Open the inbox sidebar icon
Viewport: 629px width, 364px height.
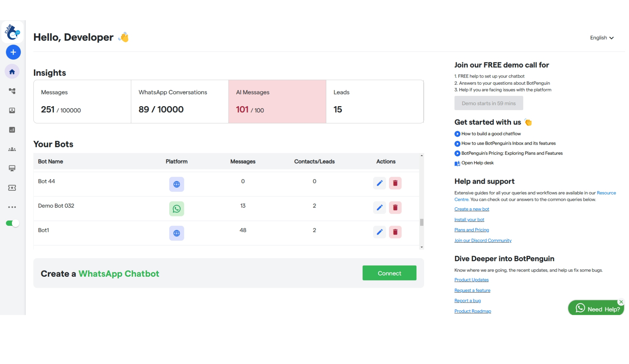12,111
